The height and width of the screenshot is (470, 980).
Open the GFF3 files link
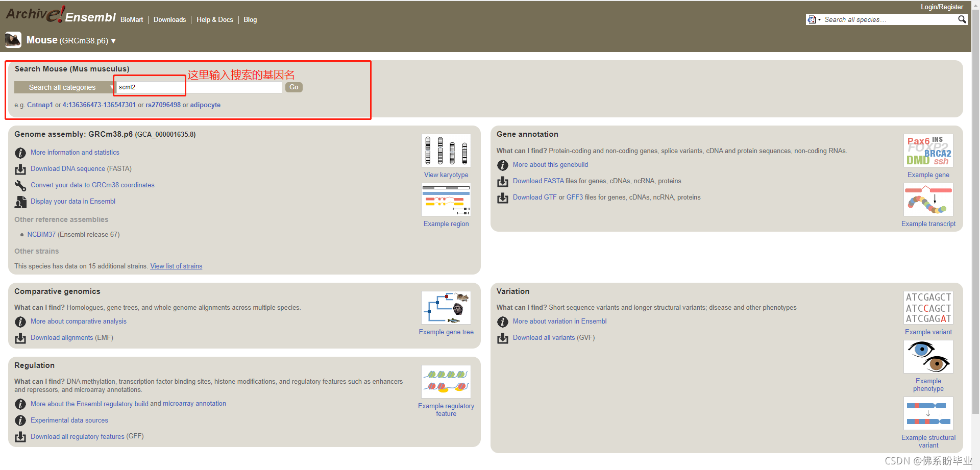point(575,197)
